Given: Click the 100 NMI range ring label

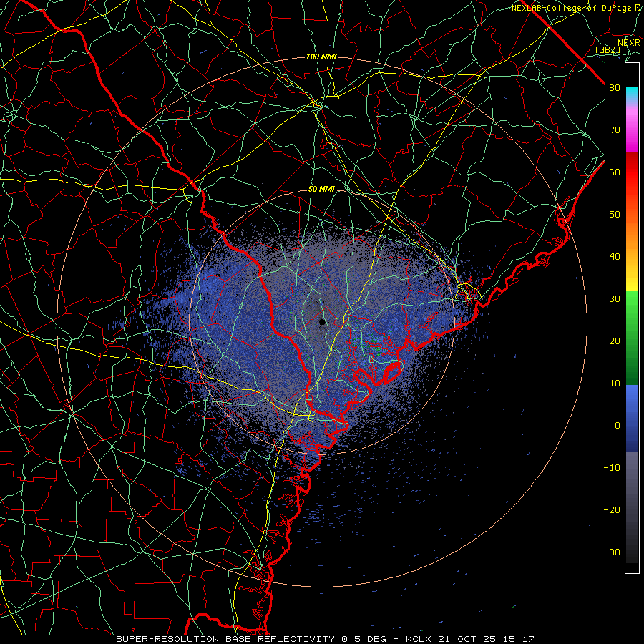Looking at the screenshot, I should [x=321, y=57].
